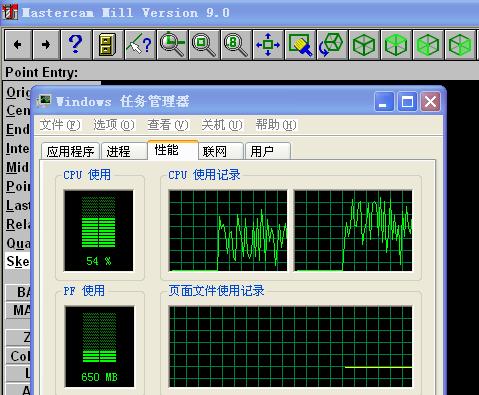The height and width of the screenshot is (395, 479).
Task: Click the Mastercam application icon in the title bar
Action: [x=9, y=12]
